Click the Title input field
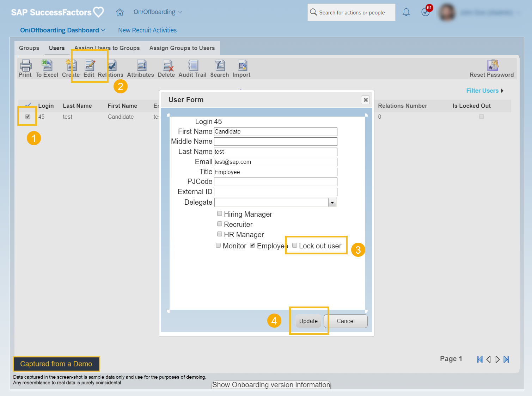Image resolution: width=532 pixels, height=396 pixels. click(x=276, y=172)
